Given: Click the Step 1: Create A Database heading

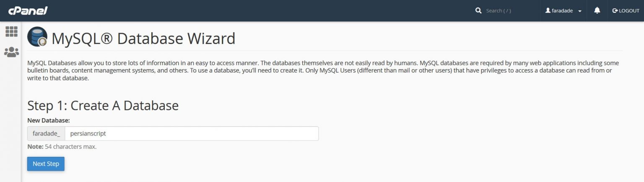Looking at the screenshot, I should point(103,105).
